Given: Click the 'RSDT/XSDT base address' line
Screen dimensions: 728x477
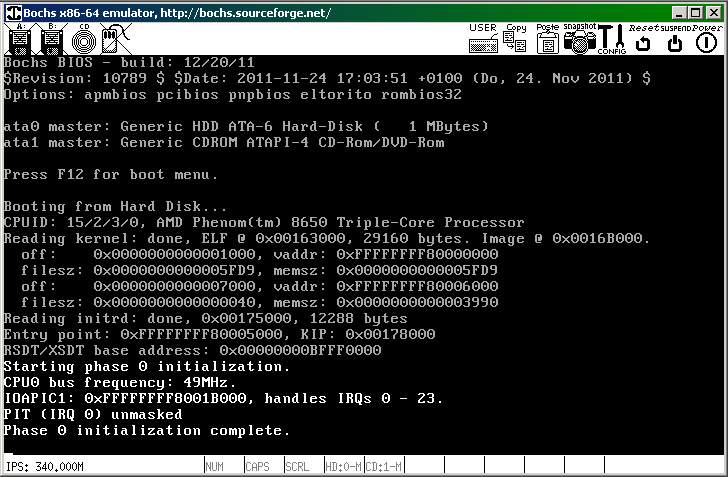Looking at the screenshot, I should tap(193, 351).
